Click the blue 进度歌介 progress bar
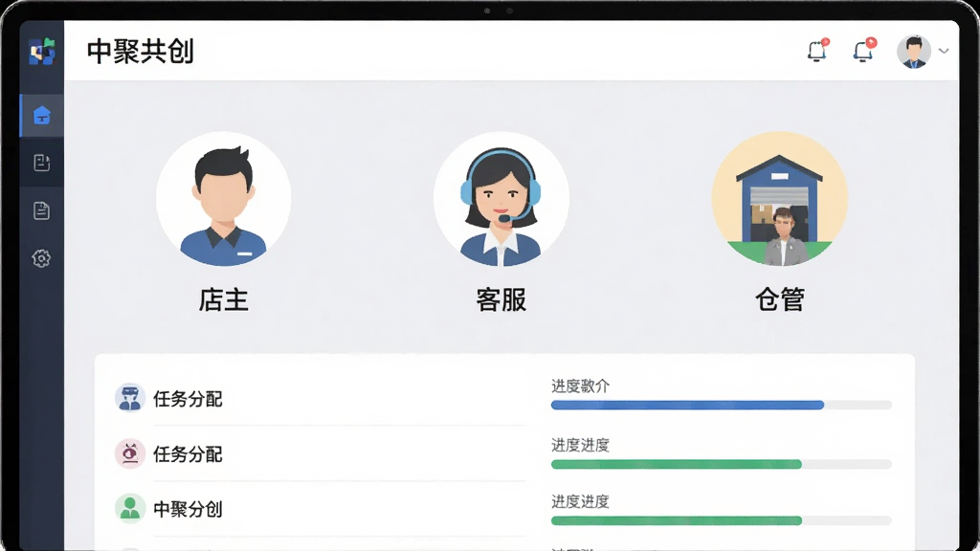 [x=722, y=406]
